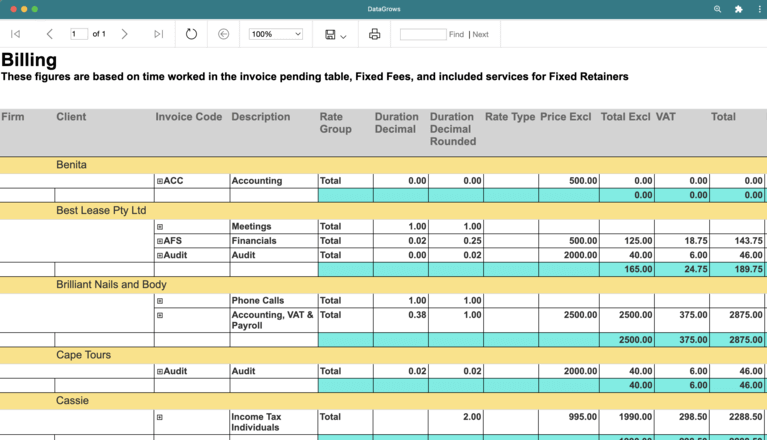Refresh the billing report

pyautogui.click(x=191, y=34)
